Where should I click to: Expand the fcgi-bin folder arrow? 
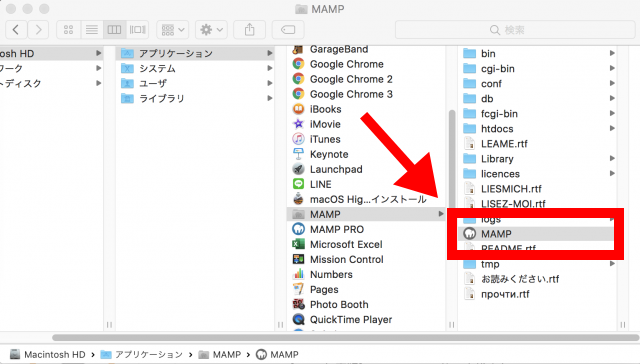pyautogui.click(x=612, y=113)
